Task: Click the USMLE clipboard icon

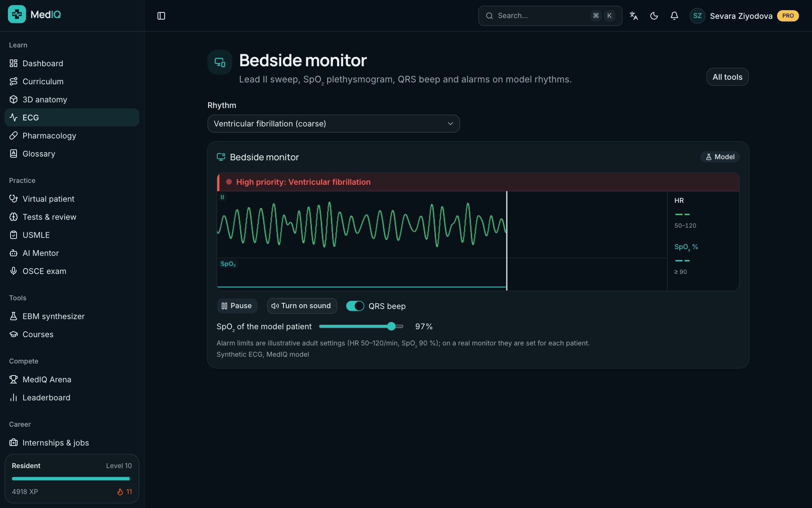Action: [x=14, y=235]
